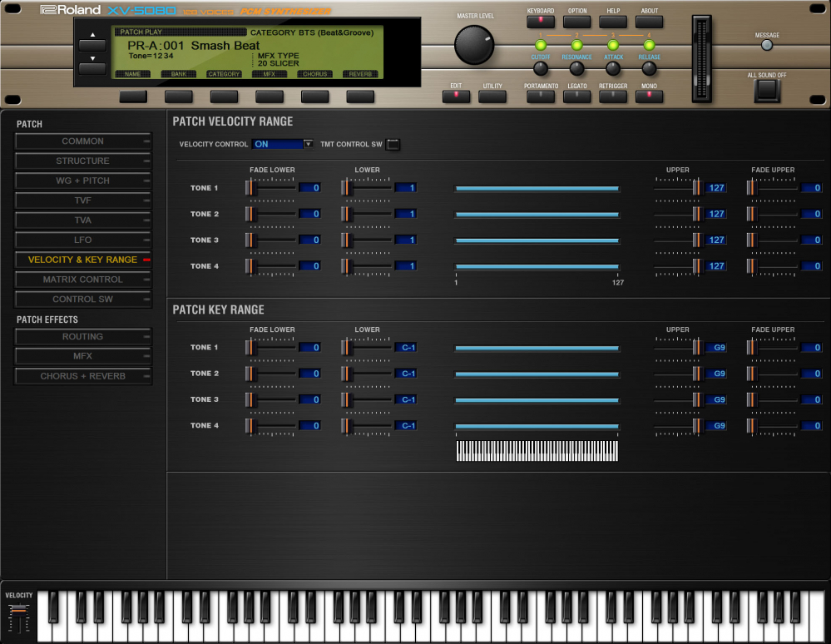This screenshot has height=644, width=831.
Task: Click the Edit button
Action: click(x=456, y=97)
